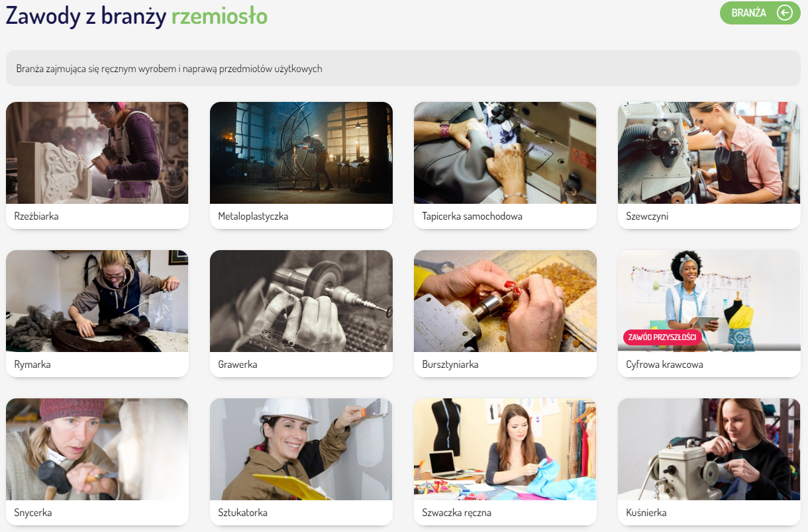The height and width of the screenshot is (532, 808).
Task: Open the Grawerka label link
Action: 238,365
